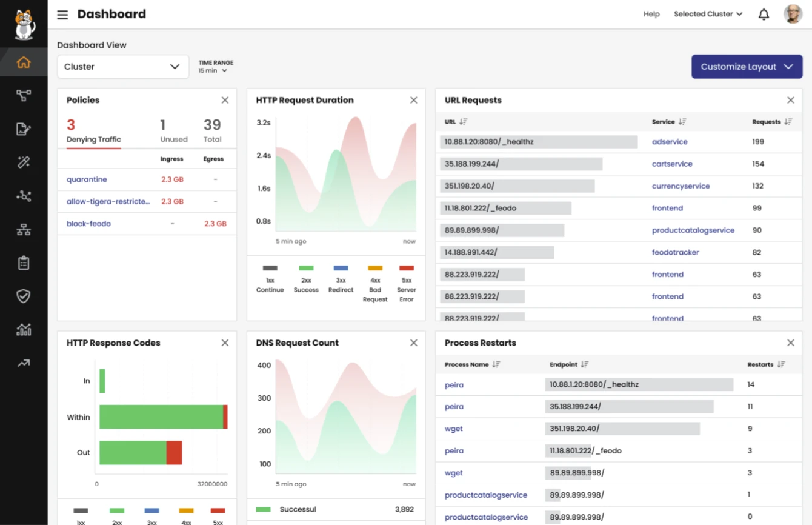Open the quarantine policy link
The height and width of the screenshot is (525, 812).
87,179
